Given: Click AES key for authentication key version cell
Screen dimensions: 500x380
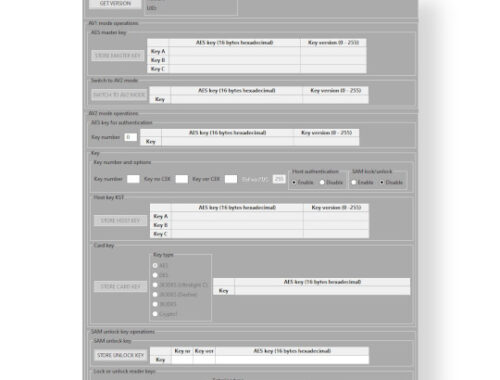Looking at the screenshot, I should point(326,142).
